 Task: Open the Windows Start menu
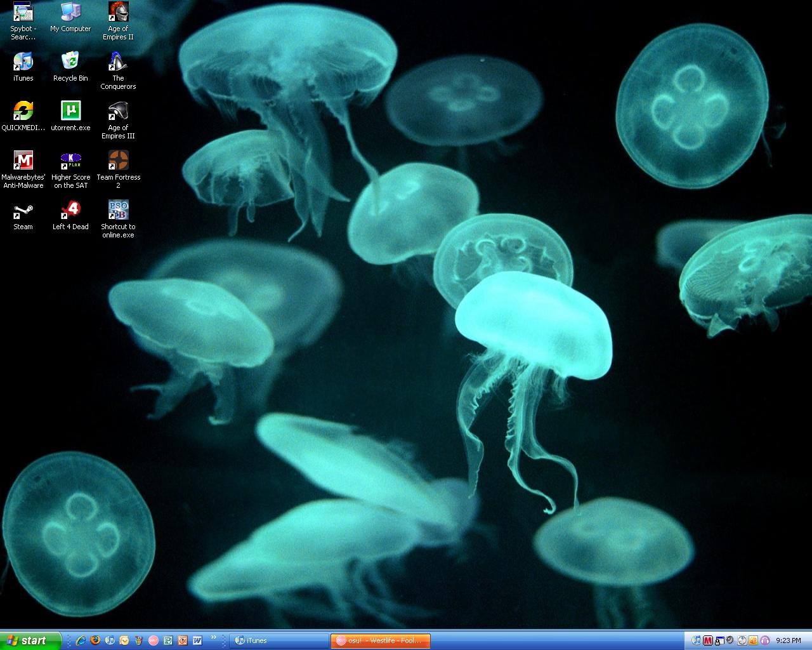pyautogui.click(x=30, y=640)
